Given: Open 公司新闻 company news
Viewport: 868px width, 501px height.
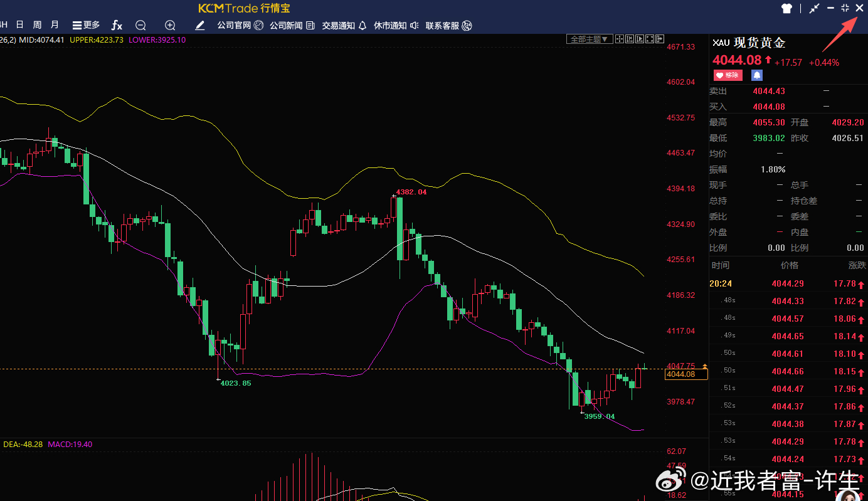Looking at the screenshot, I should coord(292,26).
